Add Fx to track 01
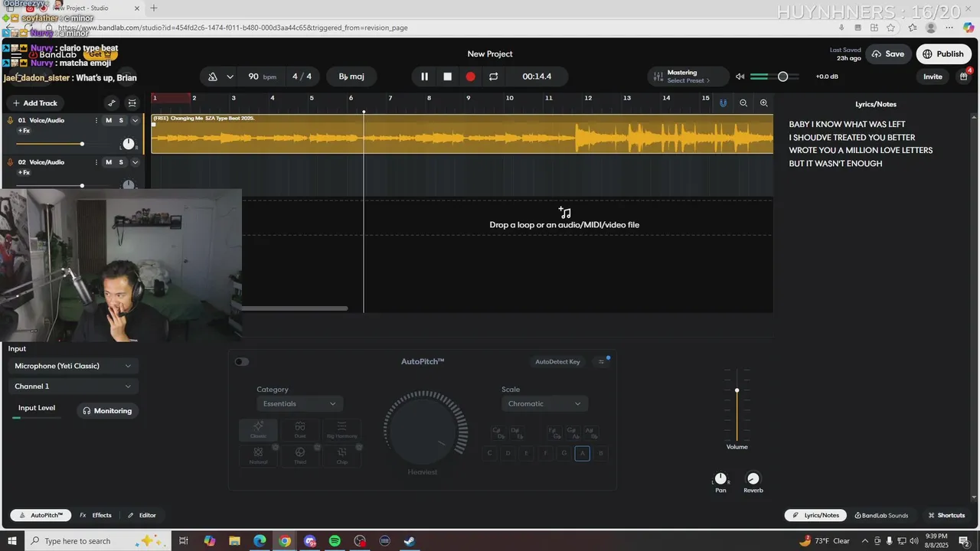Viewport: 980px width, 551px height. click(x=24, y=131)
